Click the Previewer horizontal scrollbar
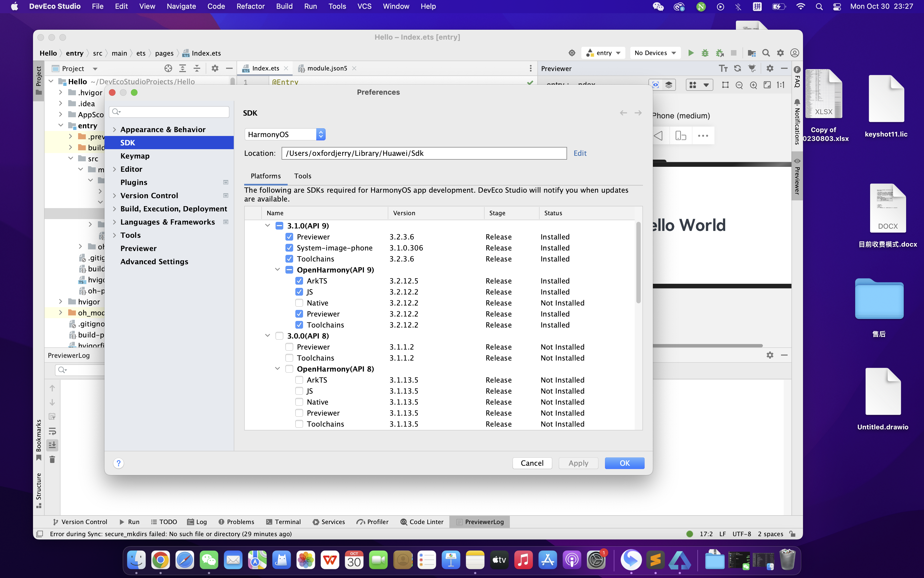 [708, 346]
